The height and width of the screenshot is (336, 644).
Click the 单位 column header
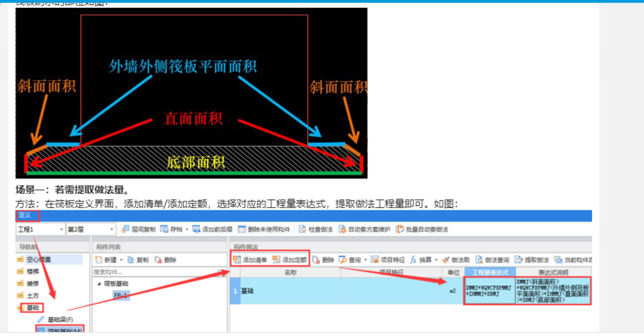(x=453, y=272)
